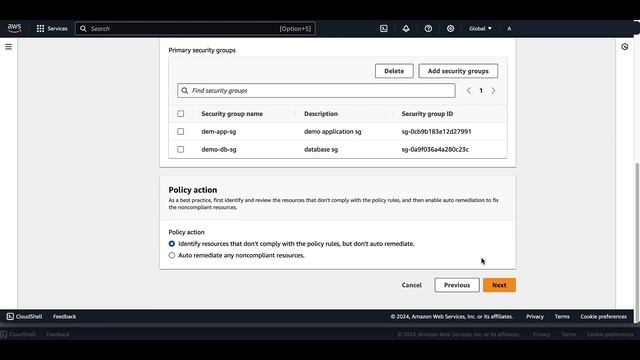Open the info panel icon at right edge

pyautogui.click(x=624, y=47)
